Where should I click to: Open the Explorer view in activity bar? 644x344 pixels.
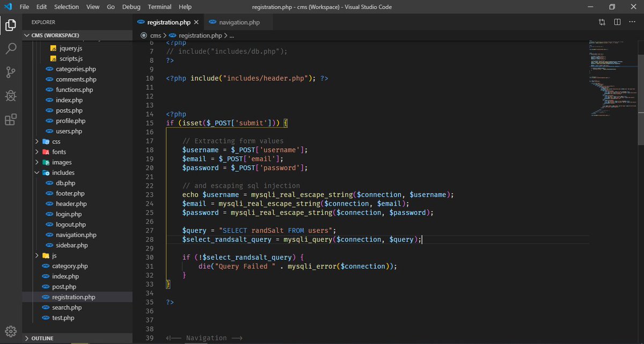[11, 25]
